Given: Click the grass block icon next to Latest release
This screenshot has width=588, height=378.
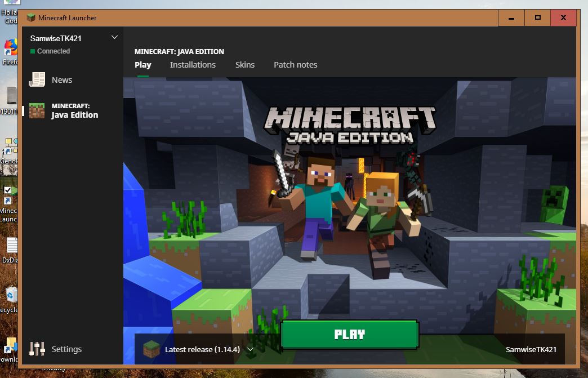Looking at the screenshot, I should pos(152,349).
